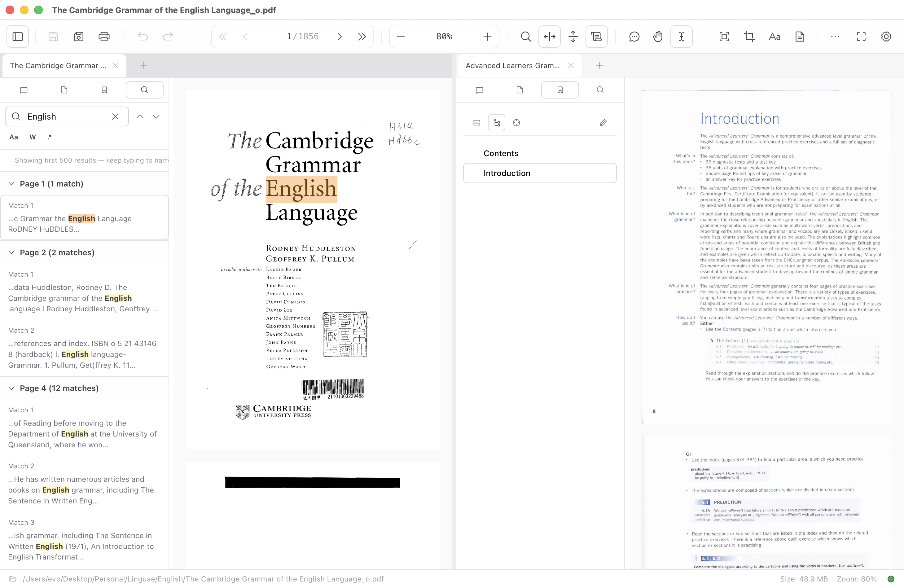Go to previous search result
Viewport: 904px width, 588px height.
coord(140,116)
